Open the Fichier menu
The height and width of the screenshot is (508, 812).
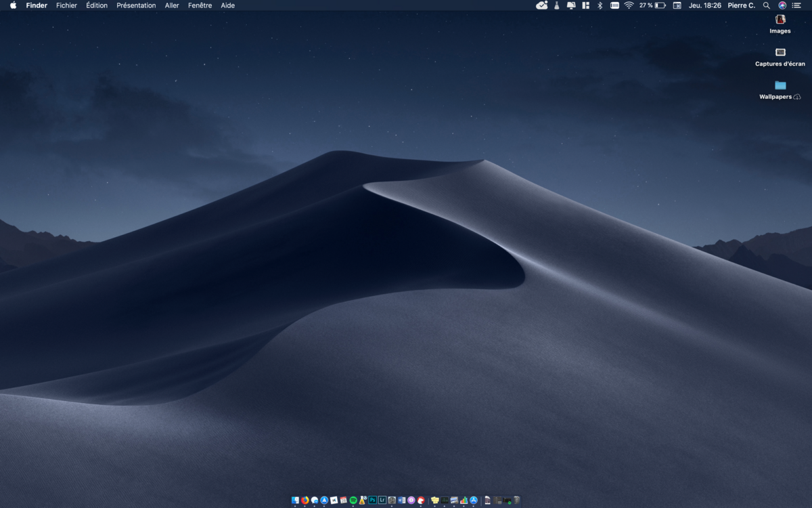pyautogui.click(x=66, y=5)
